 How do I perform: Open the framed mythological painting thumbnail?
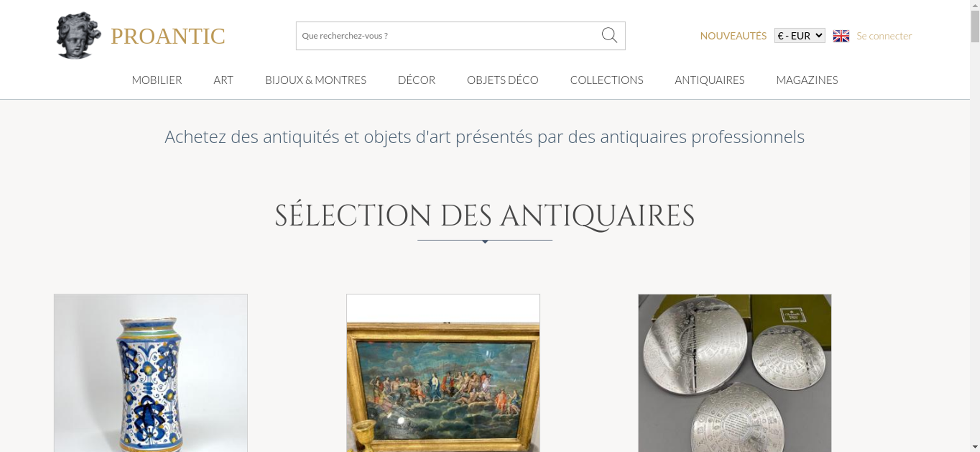pos(443,373)
